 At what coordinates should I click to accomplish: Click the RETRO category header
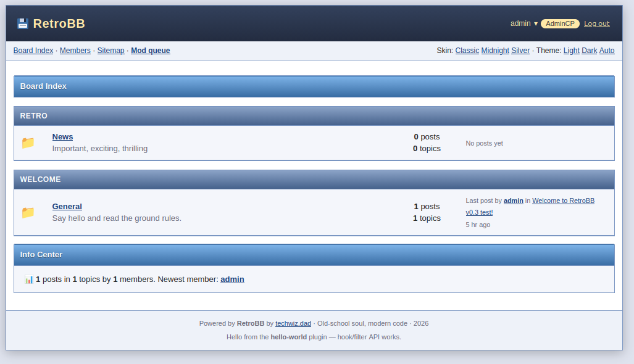point(314,116)
